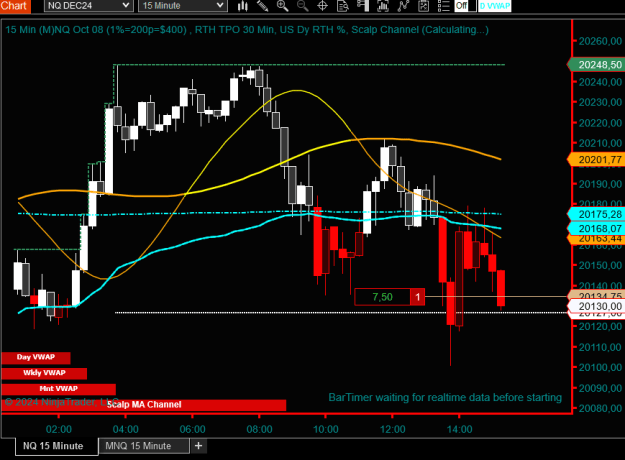Select the 20201,77 orange price marker

596,160
